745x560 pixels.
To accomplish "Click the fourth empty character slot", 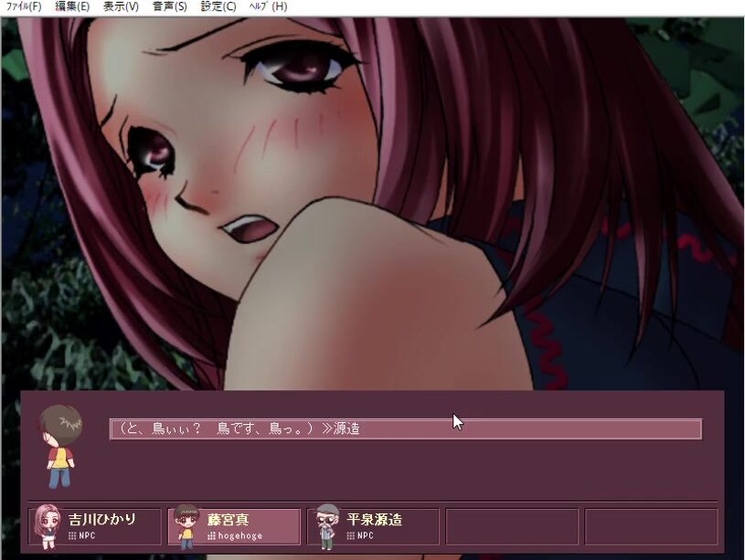I will point(512,526).
